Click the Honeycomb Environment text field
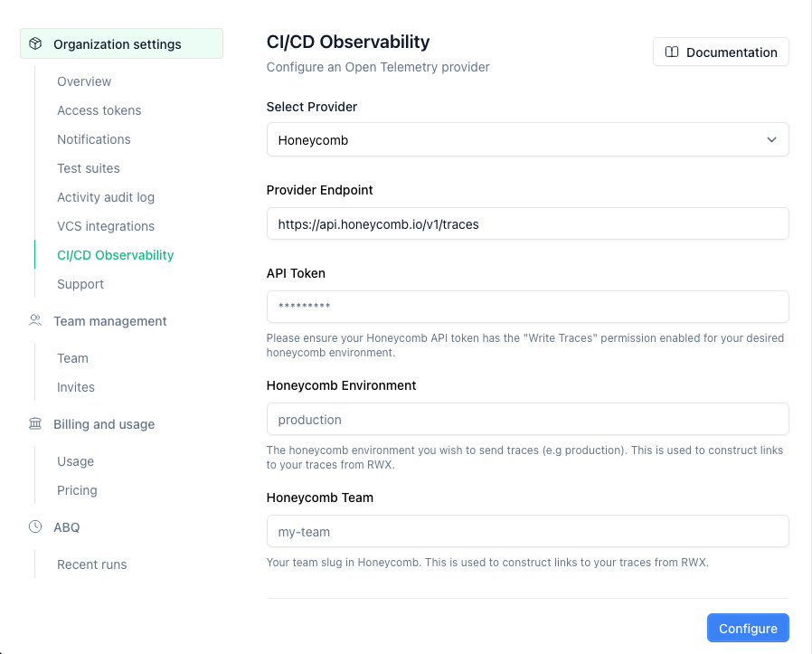The width and height of the screenshot is (812, 654). pos(527,419)
